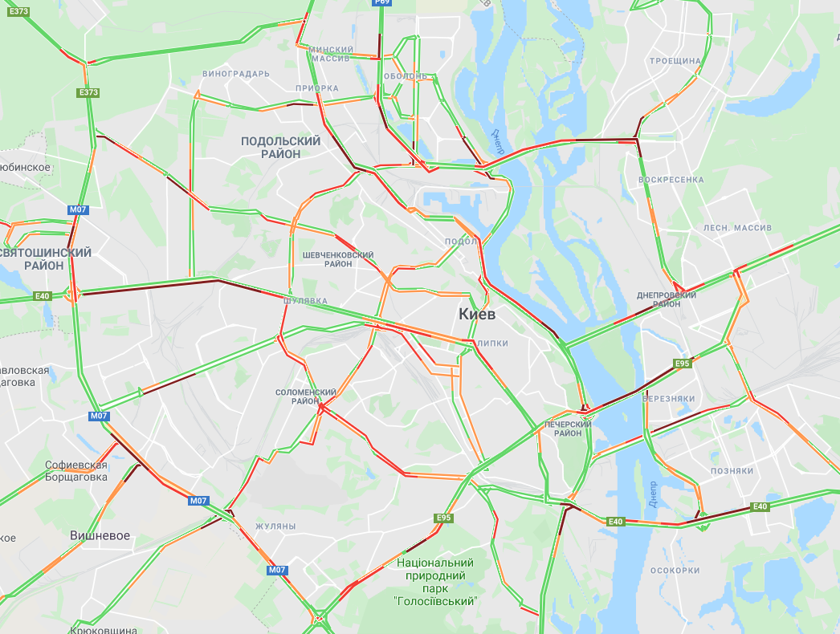840x634 pixels.
Task: Click the Троещина neighborhood label
Action: pos(675,61)
